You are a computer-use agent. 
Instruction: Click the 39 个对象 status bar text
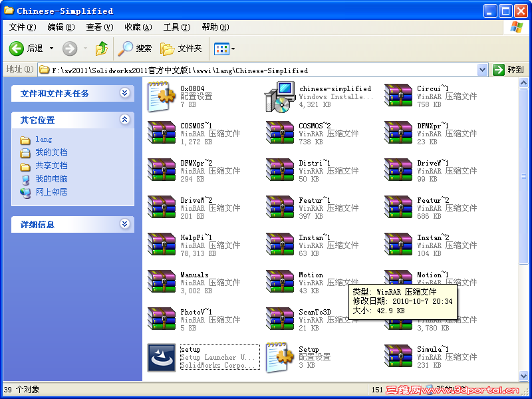21,390
